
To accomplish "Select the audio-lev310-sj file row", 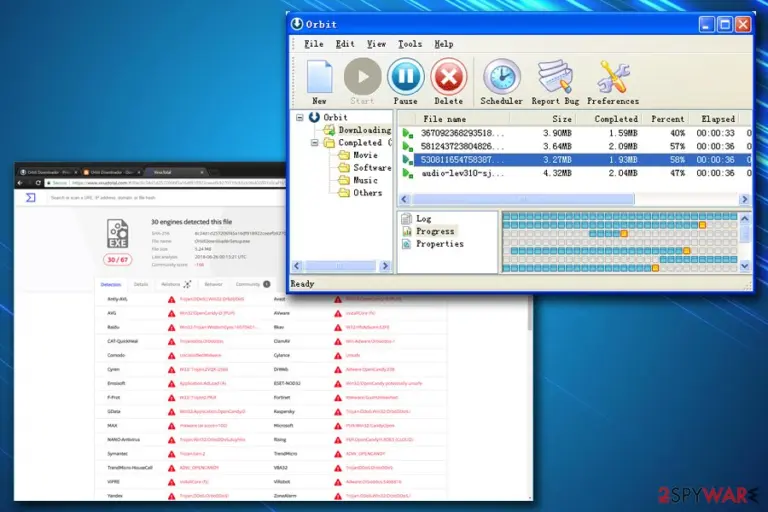I will 576,173.
